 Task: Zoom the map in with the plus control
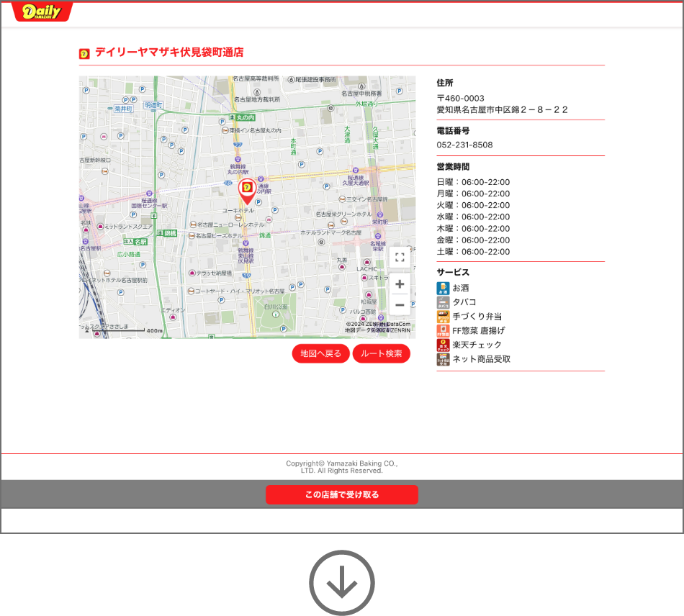pos(400,284)
